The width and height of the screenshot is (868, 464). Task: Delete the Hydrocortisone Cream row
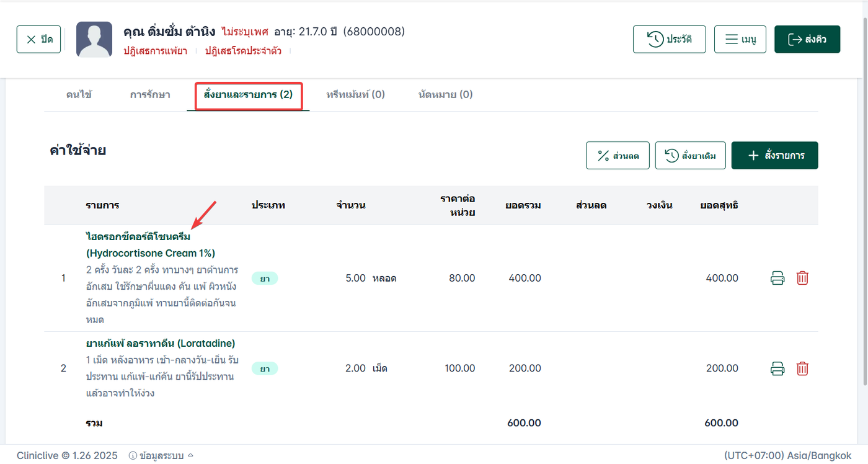tap(802, 278)
